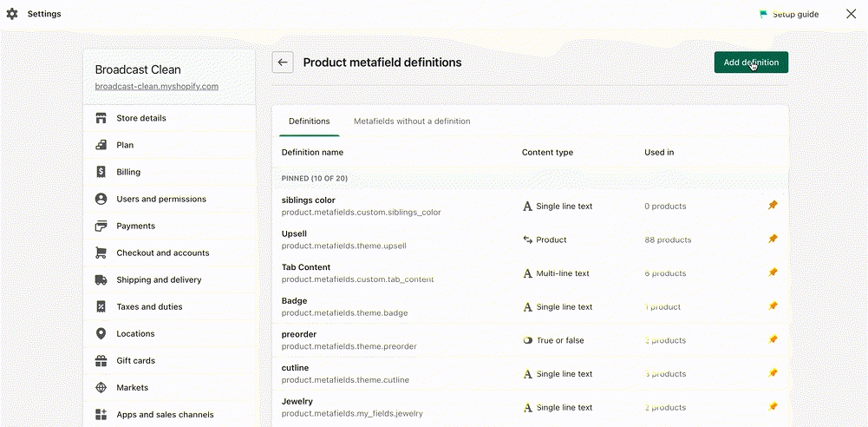Click the back arrow button

282,62
